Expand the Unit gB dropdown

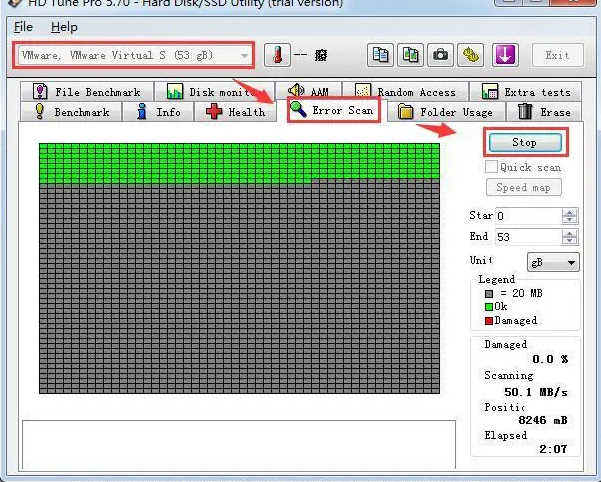tap(571, 262)
